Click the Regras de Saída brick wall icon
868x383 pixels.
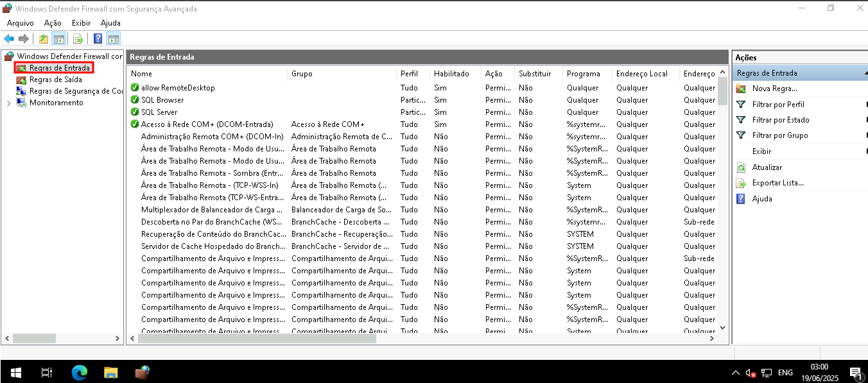pyautogui.click(x=22, y=80)
